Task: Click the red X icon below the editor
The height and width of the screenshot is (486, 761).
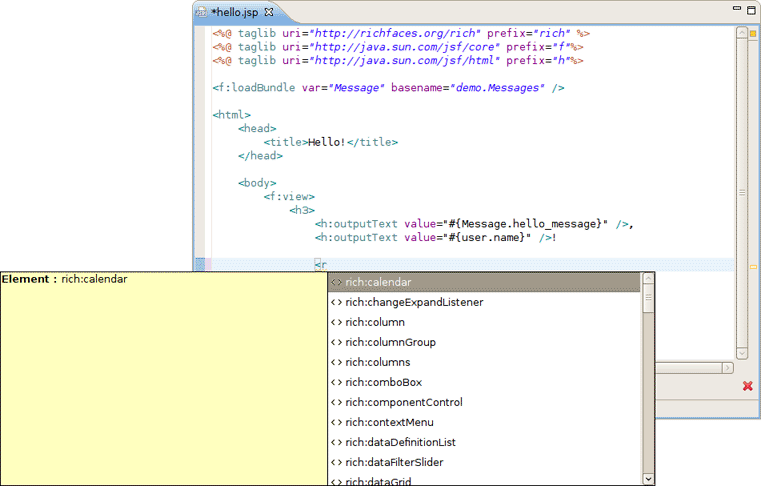Action: point(747,386)
